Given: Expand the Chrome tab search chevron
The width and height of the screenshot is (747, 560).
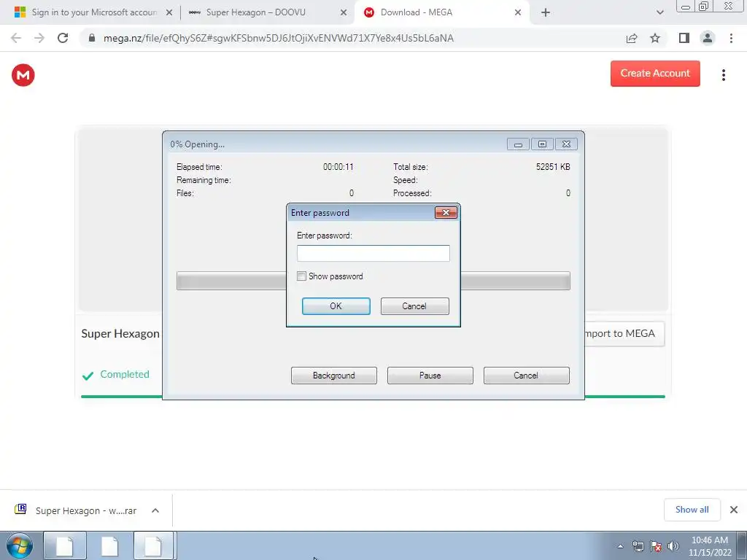Looking at the screenshot, I should pos(659,12).
